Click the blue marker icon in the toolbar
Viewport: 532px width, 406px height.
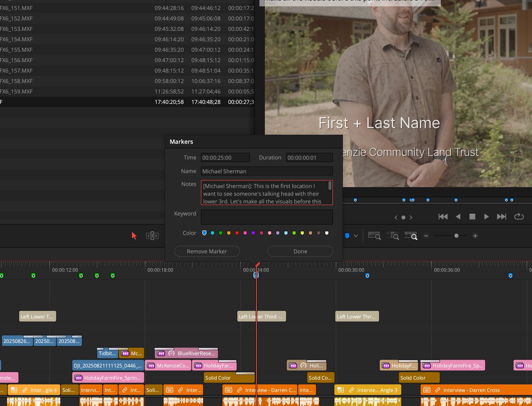(347, 236)
